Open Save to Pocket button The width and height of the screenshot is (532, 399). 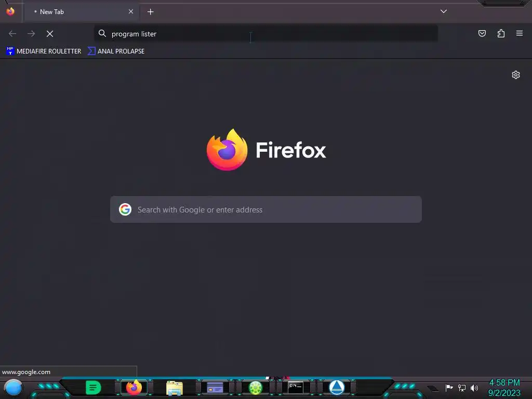[x=482, y=33]
